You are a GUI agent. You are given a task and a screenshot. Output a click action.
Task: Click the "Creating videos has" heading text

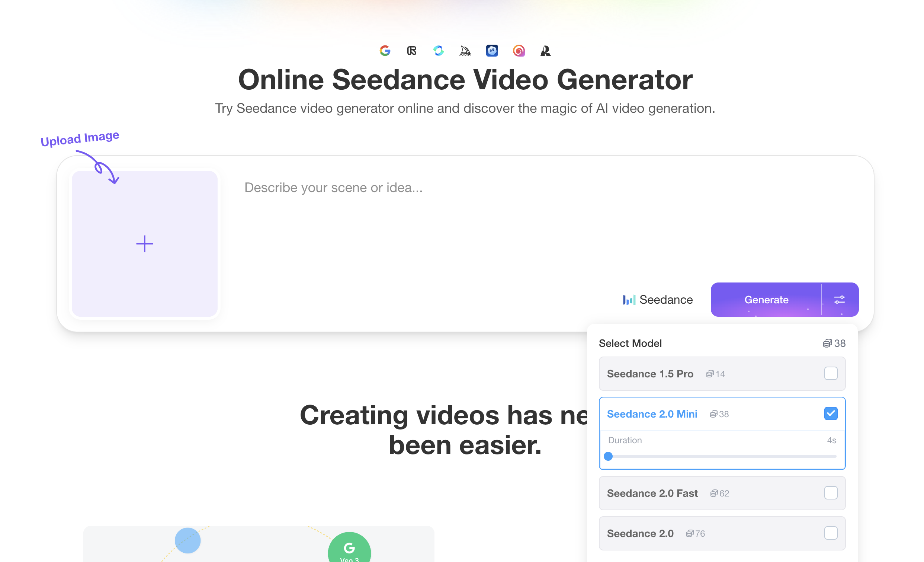tap(426, 415)
